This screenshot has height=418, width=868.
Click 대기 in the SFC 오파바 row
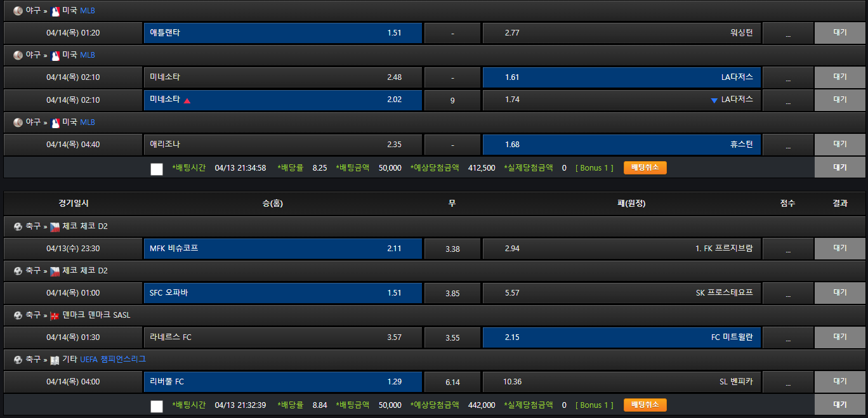coord(840,293)
